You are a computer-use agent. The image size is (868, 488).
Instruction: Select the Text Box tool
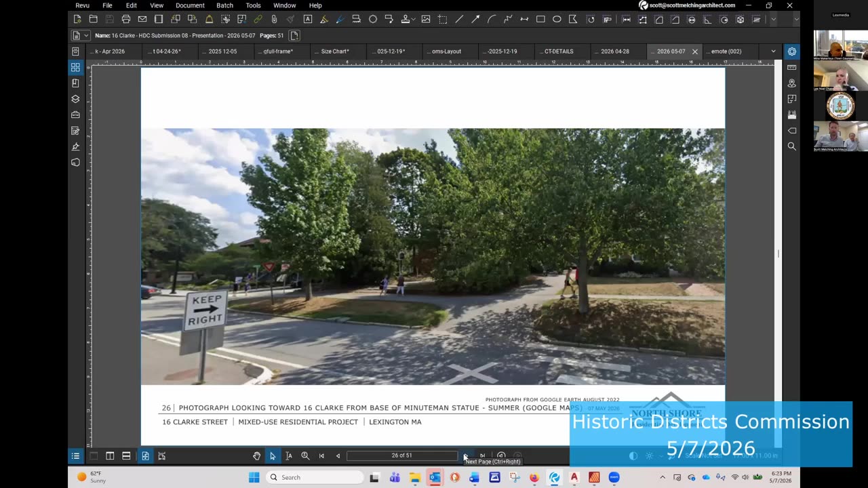coord(308,20)
